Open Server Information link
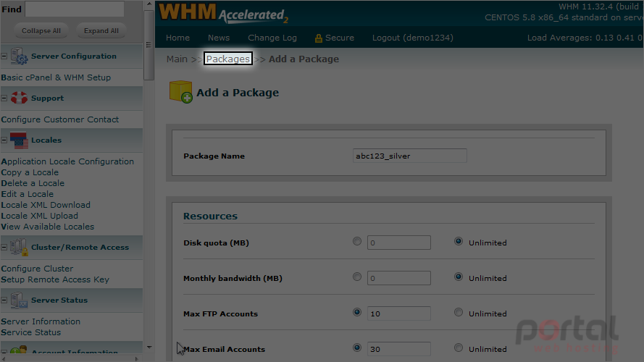 (41, 321)
